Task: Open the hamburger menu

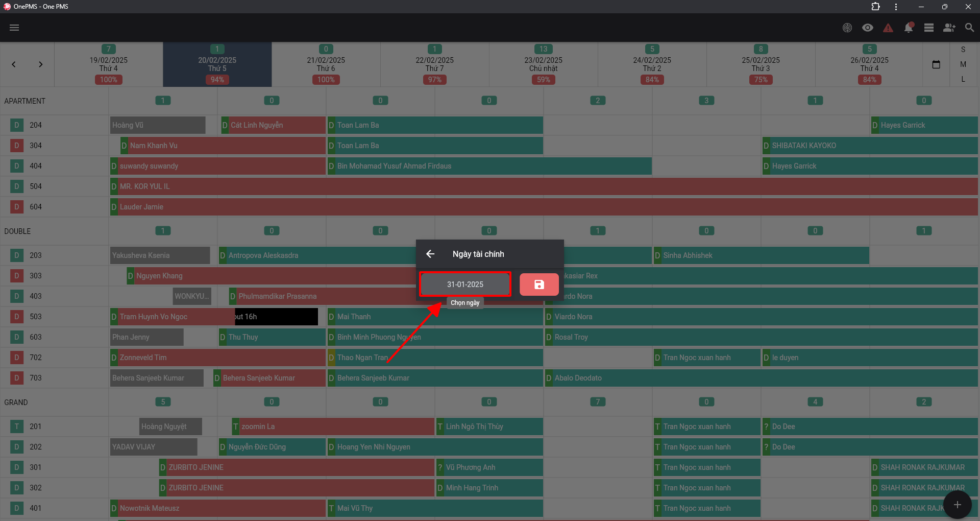Action: coord(14,28)
